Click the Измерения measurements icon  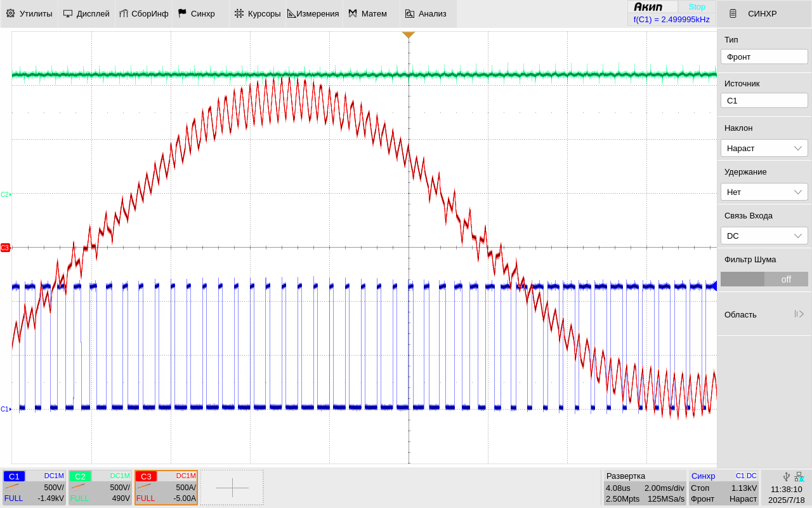pos(292,13)
